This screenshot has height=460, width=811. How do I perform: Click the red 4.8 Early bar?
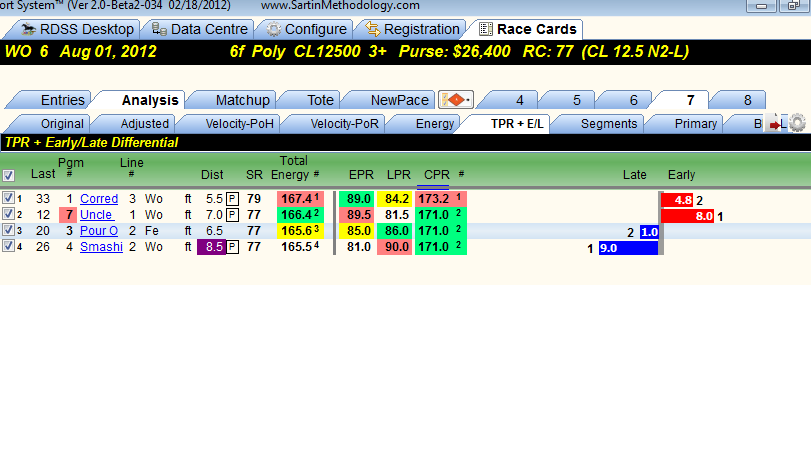coord(677,200)
